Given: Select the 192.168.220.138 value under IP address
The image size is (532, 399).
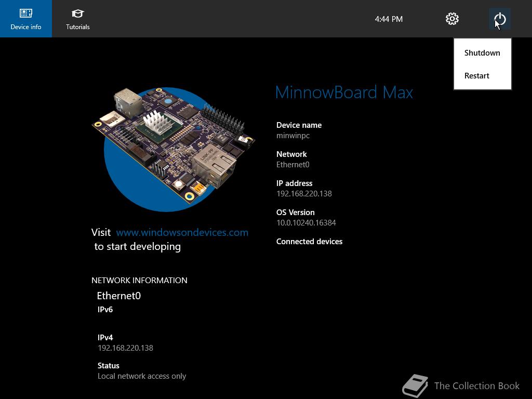Looking at the screenshot, I should pyautogui.click(x=304, y=194).
